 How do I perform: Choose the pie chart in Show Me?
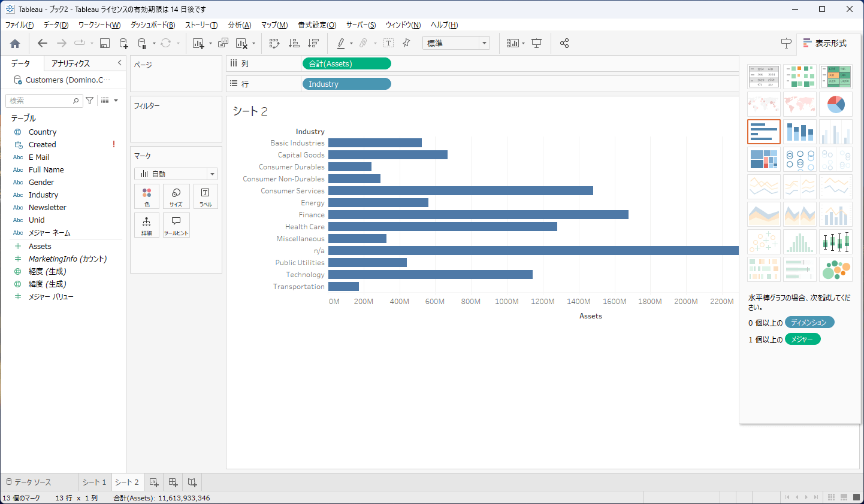coord(836,104)
